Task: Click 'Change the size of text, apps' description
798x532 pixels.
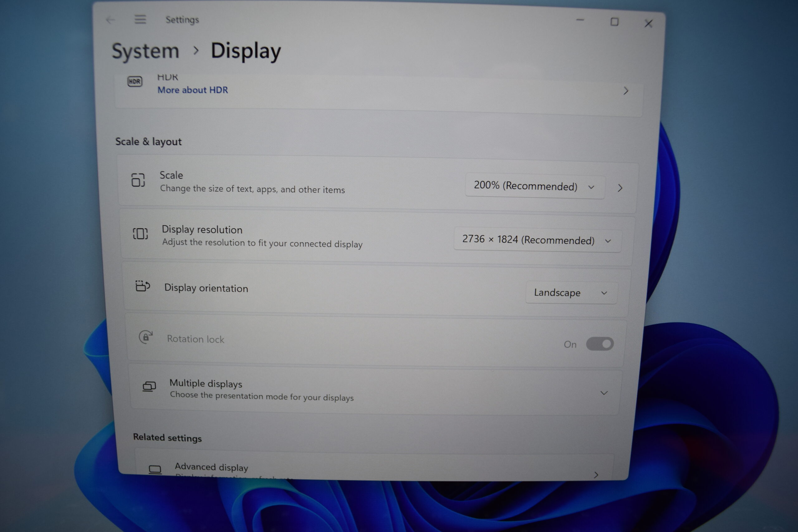Action: coord(252,189)
